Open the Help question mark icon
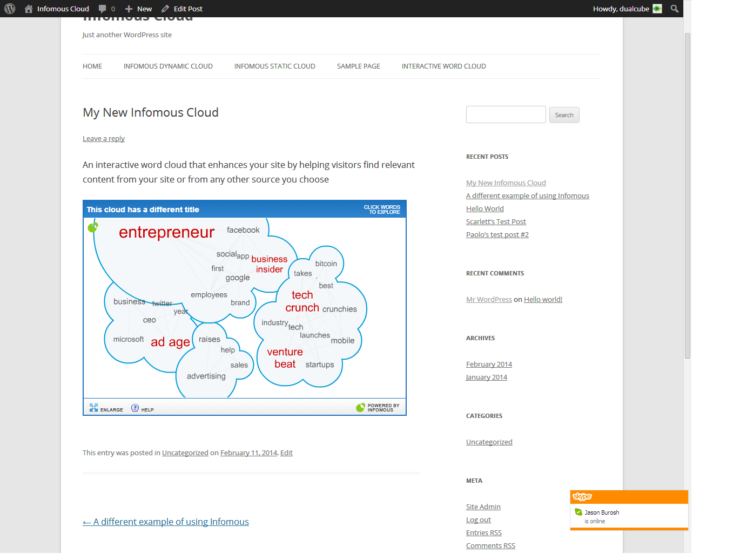 (135, 408)
